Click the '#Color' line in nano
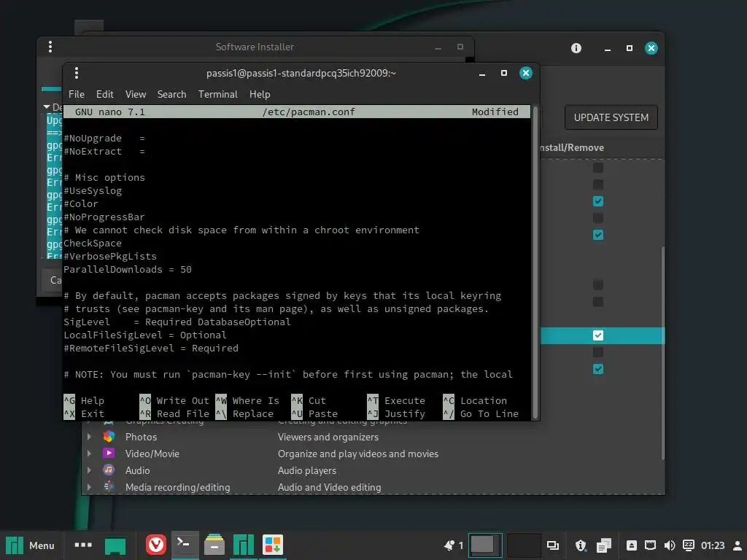This screenshot has height=560, width=747. 81,204
